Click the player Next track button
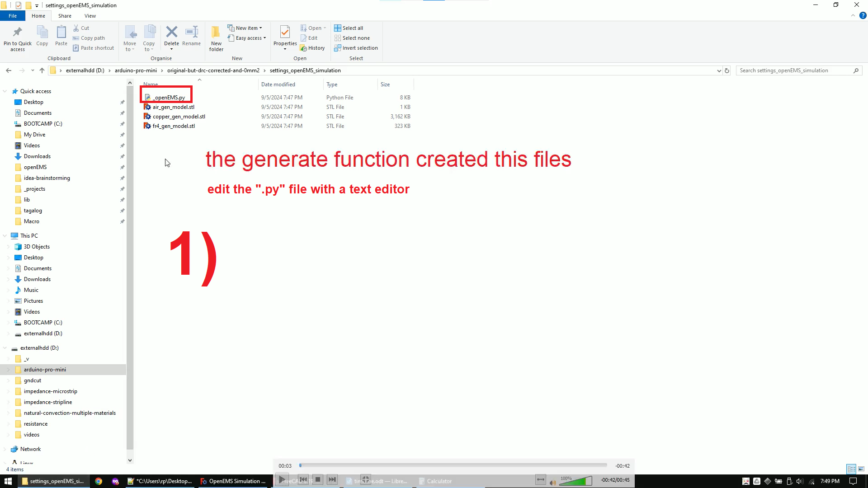 (x=332, y=480)
